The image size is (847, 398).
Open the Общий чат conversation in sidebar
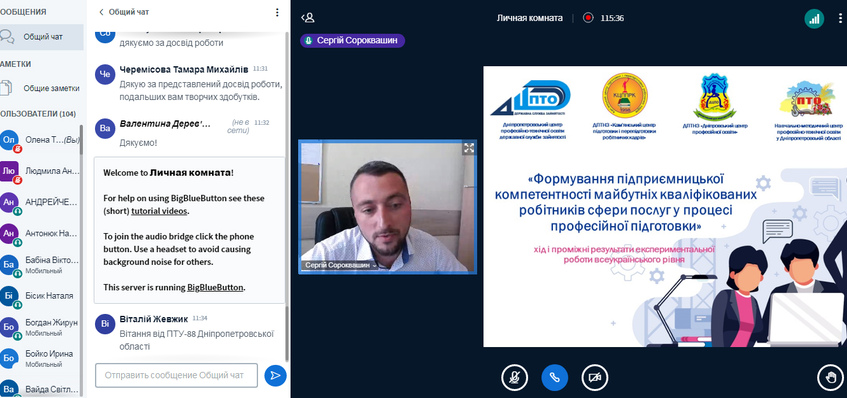tap(42, 37)
